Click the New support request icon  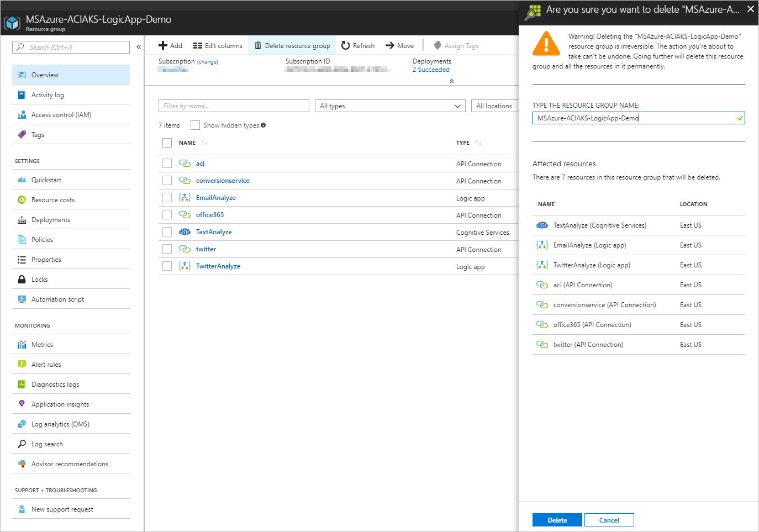(22, 509)
